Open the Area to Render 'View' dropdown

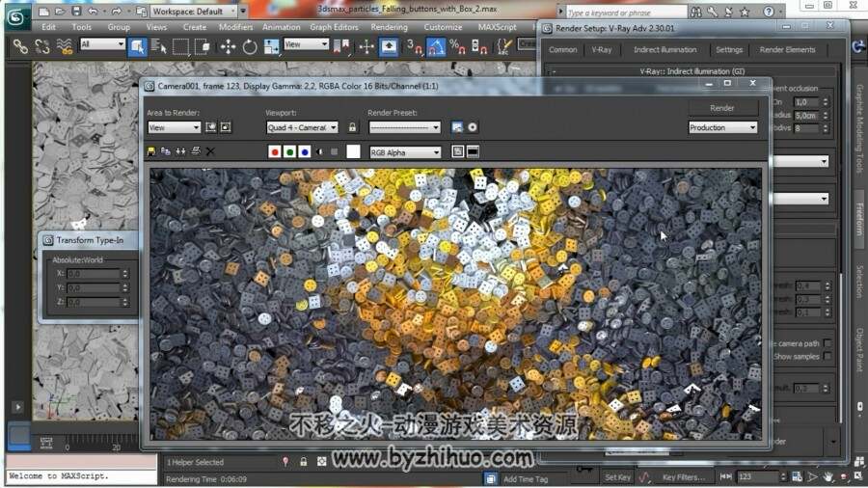click(x=174, y=127)
